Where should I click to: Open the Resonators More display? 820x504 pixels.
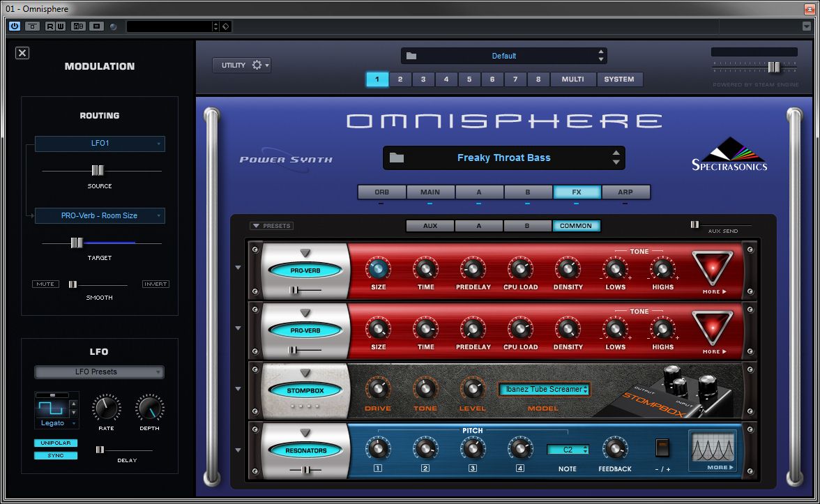click(x=713, y=450)
